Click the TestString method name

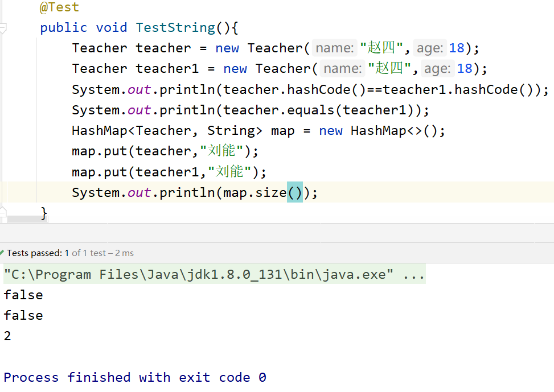point(175,27)
